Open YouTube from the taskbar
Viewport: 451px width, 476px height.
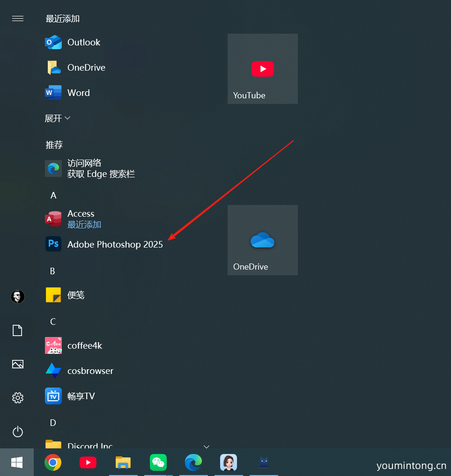(88, 462)
